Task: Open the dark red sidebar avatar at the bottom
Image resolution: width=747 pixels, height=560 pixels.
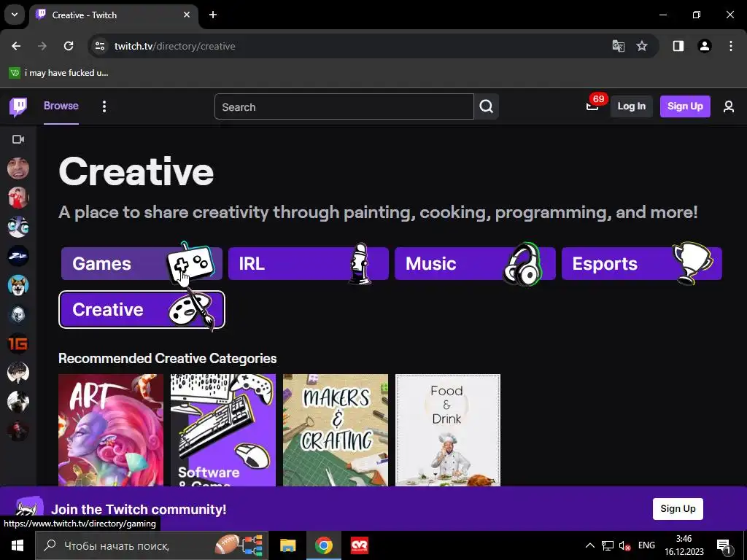Action: (x=18, y=432)
